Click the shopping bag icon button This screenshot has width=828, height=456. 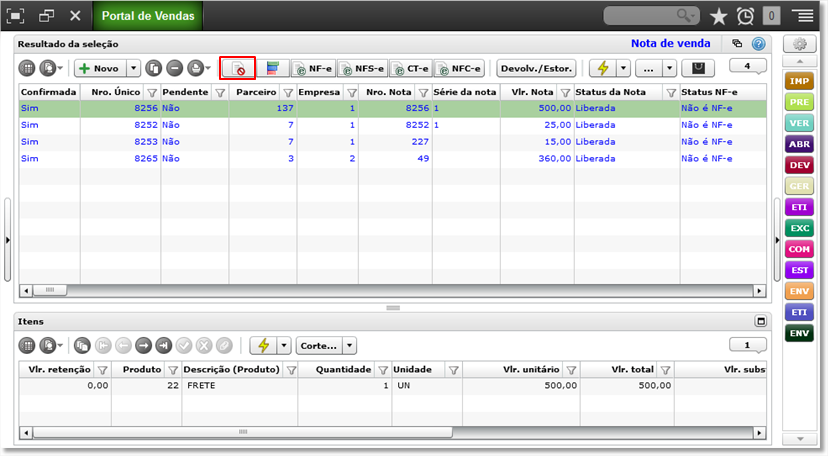click(x=698, y=68)
